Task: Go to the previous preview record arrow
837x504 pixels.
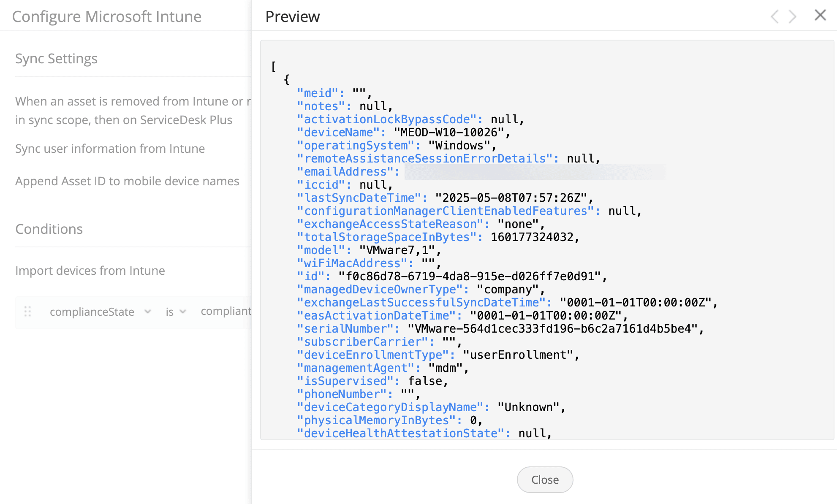Action: point(774,17)
